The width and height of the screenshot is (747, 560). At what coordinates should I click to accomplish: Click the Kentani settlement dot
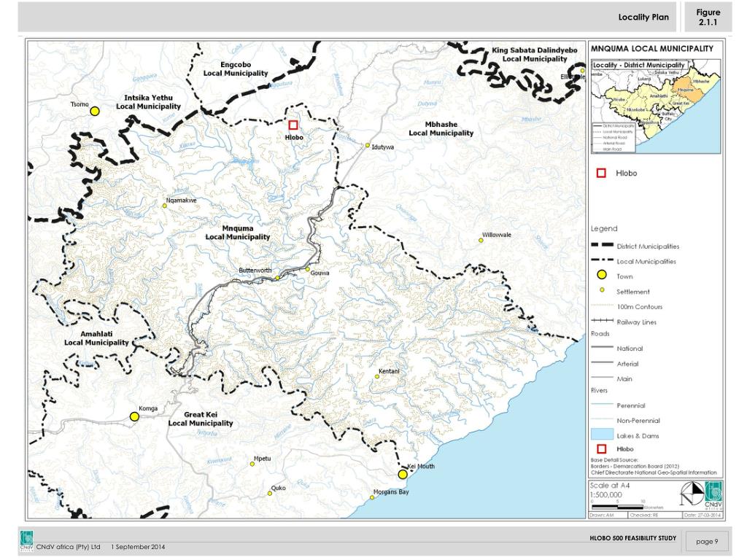[x=377, y=376]
